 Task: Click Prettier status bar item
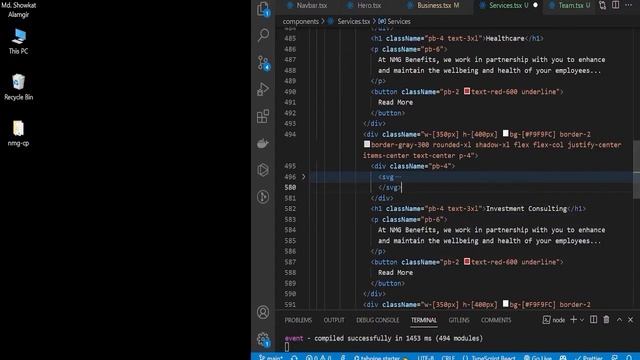[589, 357]
